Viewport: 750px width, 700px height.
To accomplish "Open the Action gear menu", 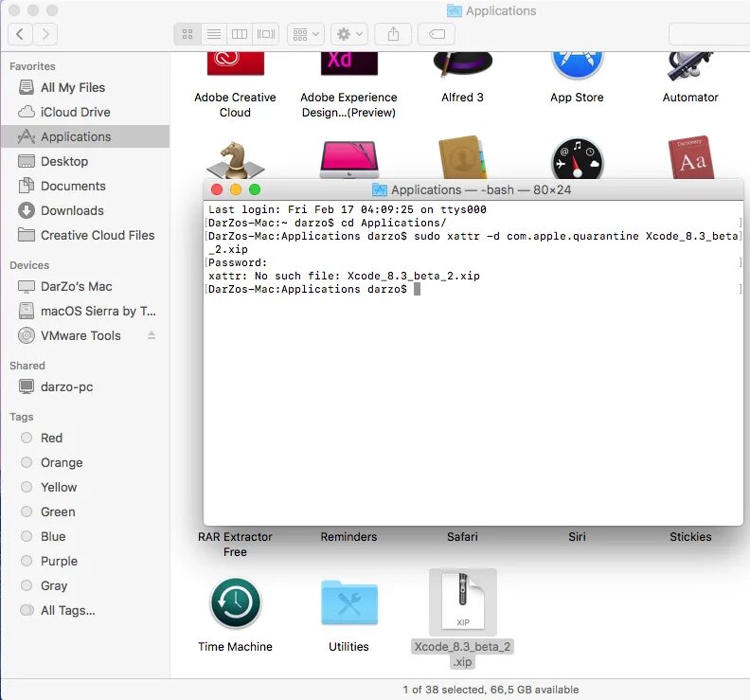I will click(x=349, y=34).
